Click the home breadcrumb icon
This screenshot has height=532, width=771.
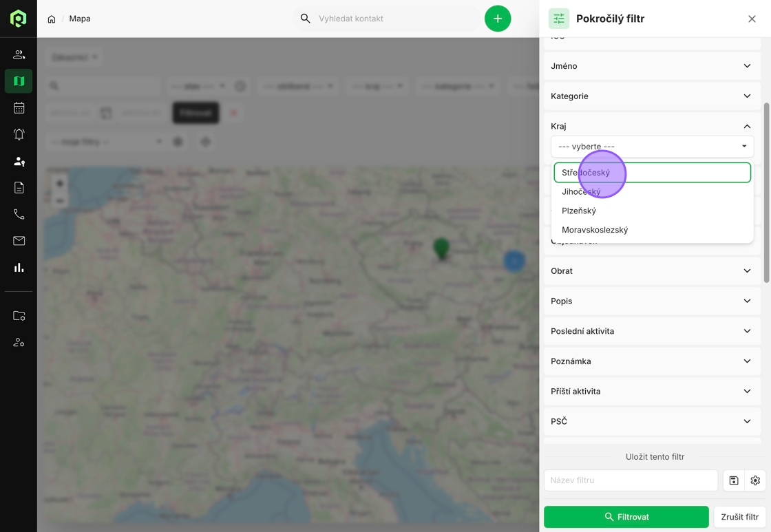click(x=52, y=19)
